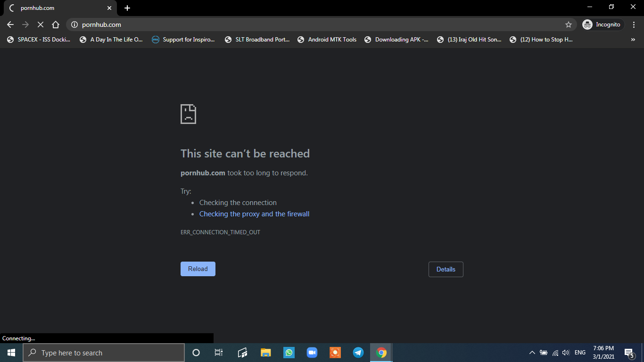
Task: Launch File Explorer from the taskbar
Action: click(x=266, y=353)
